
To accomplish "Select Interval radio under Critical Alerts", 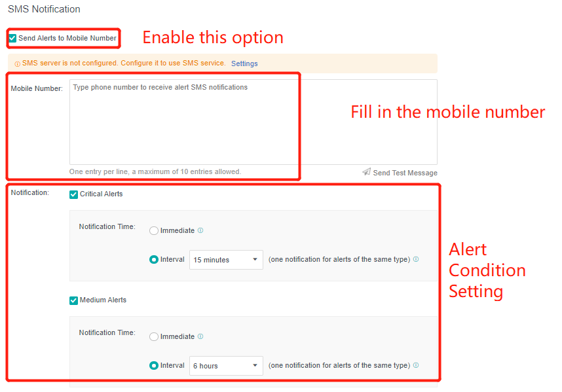I will click(154, 260).
